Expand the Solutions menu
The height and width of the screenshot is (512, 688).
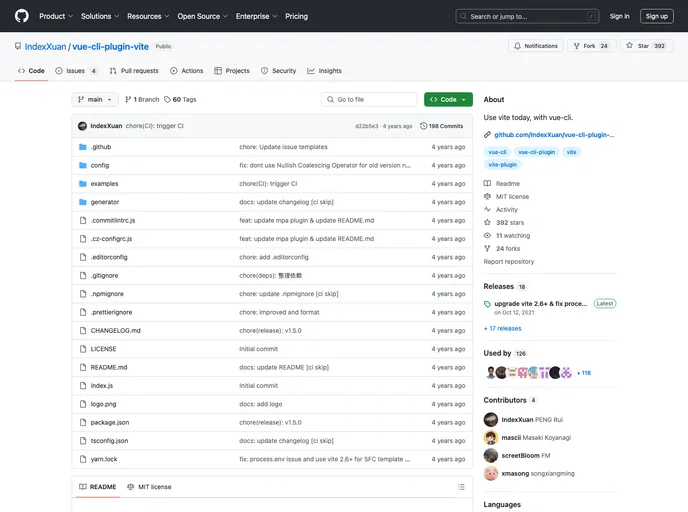100,16
